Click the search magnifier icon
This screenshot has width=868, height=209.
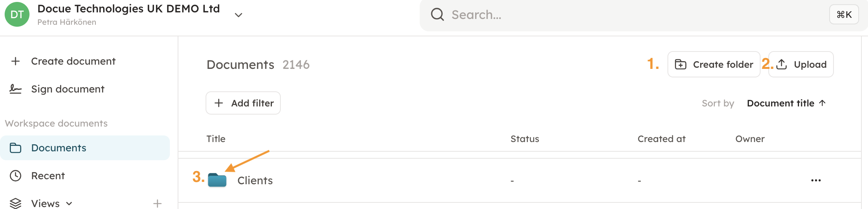pyautogui.click(x=437, y=15)
